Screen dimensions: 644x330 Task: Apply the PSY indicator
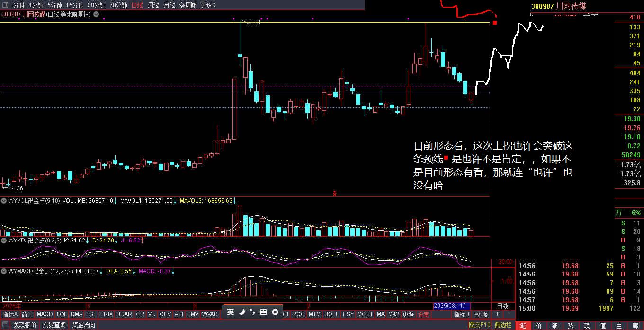click(348, 314)
